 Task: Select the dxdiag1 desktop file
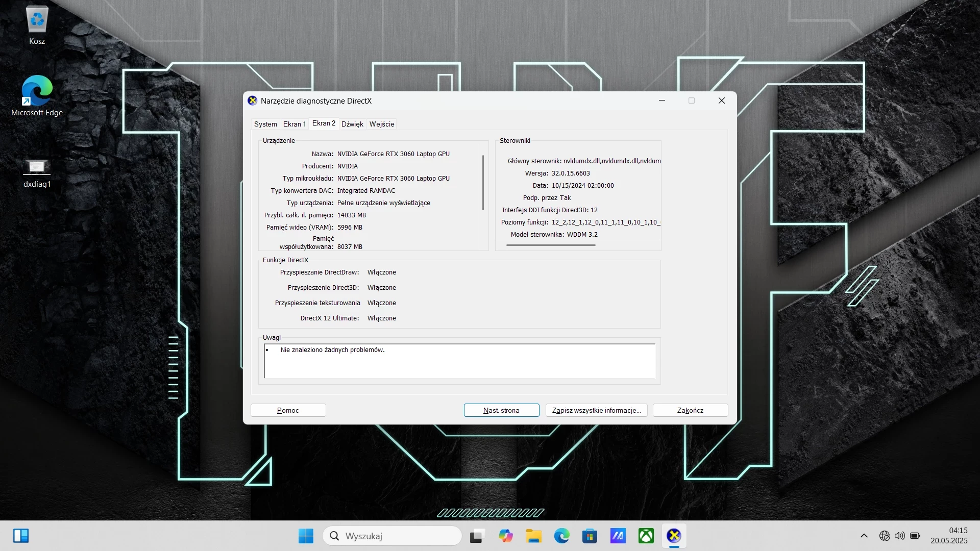coord(37,172)
